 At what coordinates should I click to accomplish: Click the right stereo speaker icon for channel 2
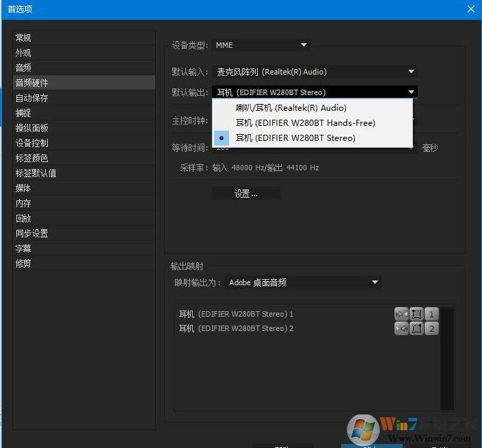[x=401, y=328]
